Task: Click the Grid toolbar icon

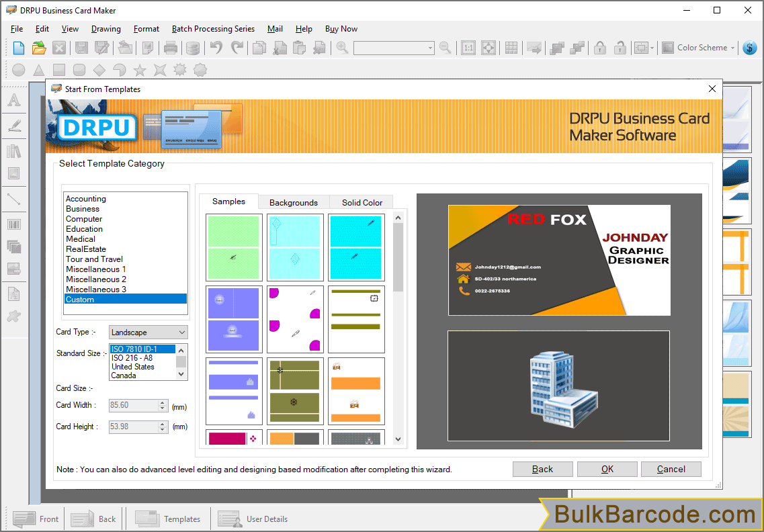Action: tap(511, 48)
